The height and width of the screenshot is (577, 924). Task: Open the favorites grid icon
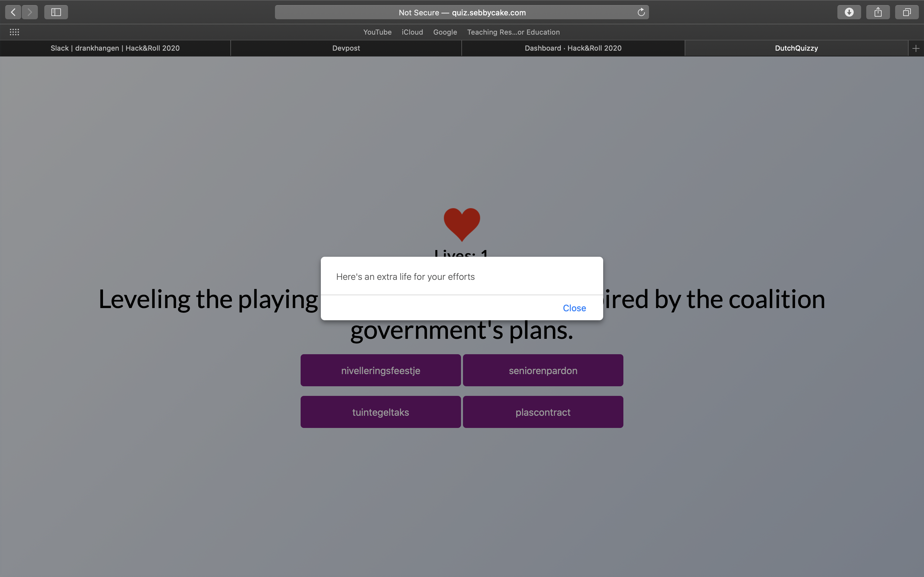point(14,32)
